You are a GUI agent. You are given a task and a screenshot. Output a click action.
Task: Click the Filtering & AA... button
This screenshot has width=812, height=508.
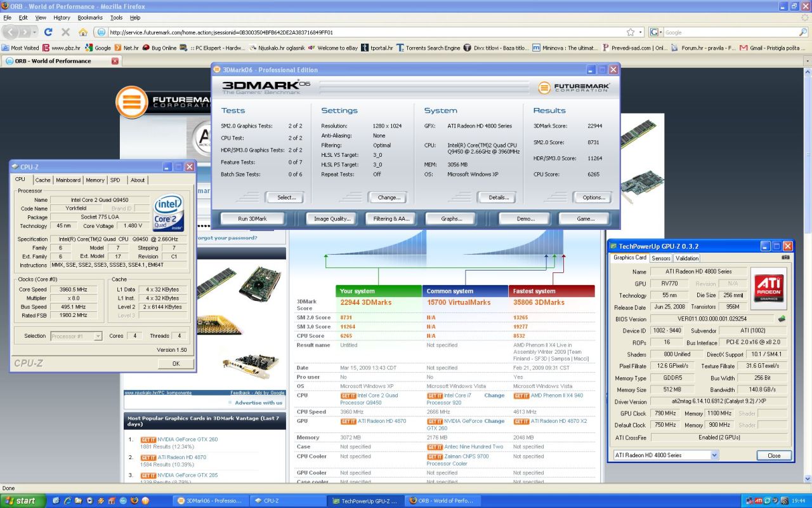click(391, 218)
